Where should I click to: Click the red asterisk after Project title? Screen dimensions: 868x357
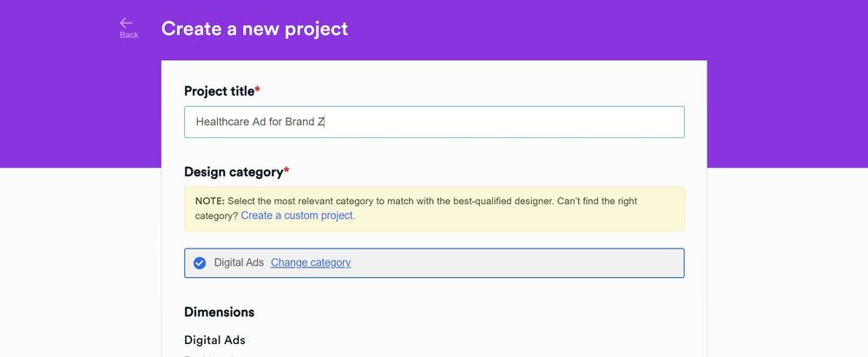pos(258,89)
